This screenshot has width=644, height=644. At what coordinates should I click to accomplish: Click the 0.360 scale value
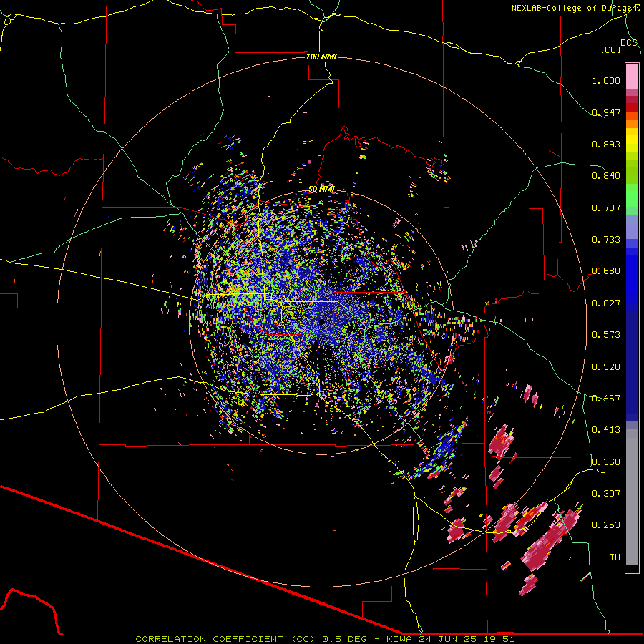(x=606, y=462)
